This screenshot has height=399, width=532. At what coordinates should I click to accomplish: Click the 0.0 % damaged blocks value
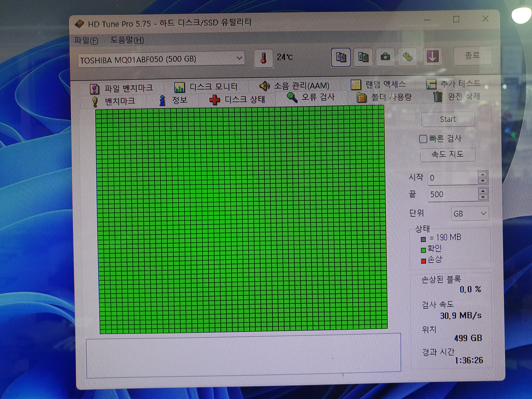coord(470,289)
